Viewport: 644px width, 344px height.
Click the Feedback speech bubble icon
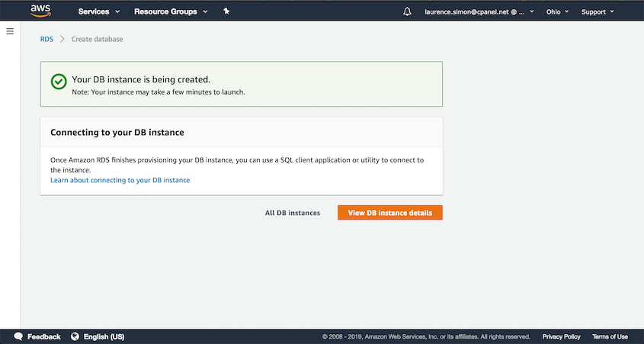(x=18, y=336)
